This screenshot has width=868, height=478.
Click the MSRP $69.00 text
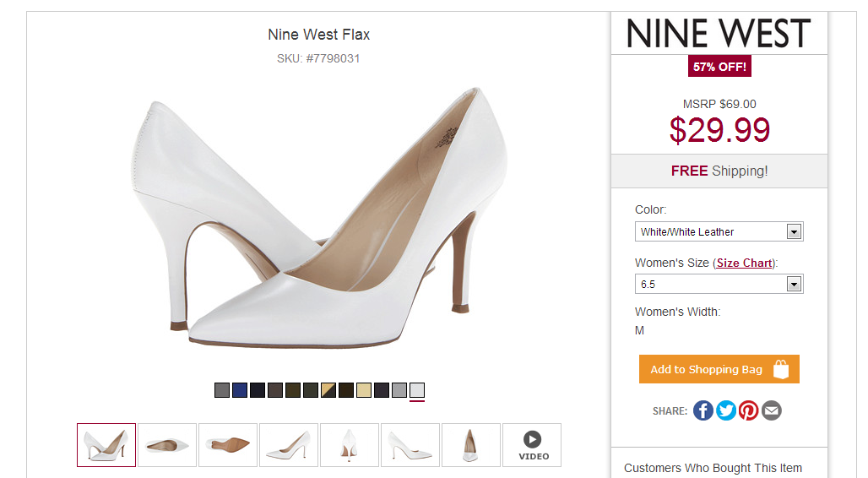(719, 104)
